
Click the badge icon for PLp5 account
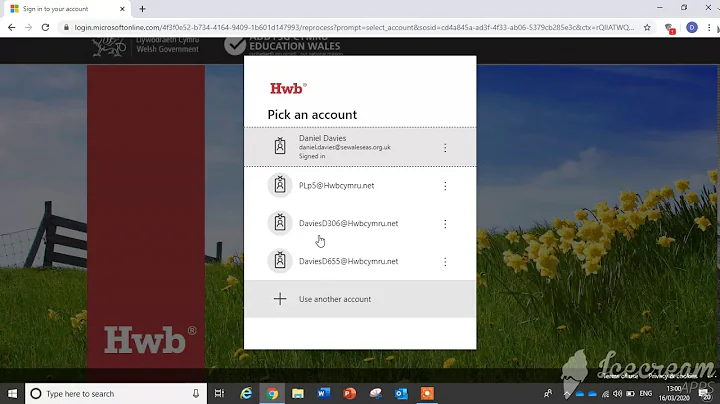point(280,185)
